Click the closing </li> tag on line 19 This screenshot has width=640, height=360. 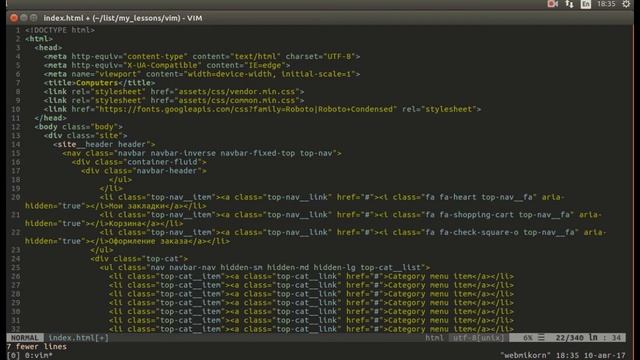coord(111,189)
